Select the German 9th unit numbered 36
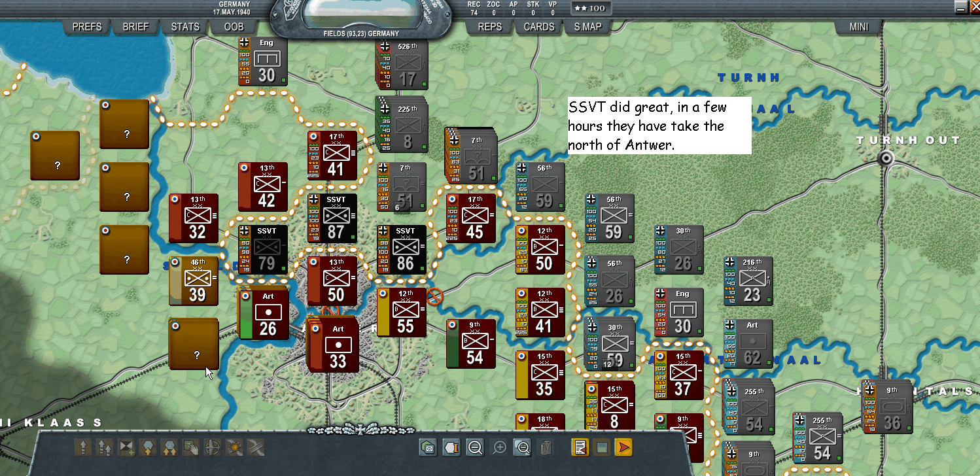The image size is (980, 476). click(888, 407)
